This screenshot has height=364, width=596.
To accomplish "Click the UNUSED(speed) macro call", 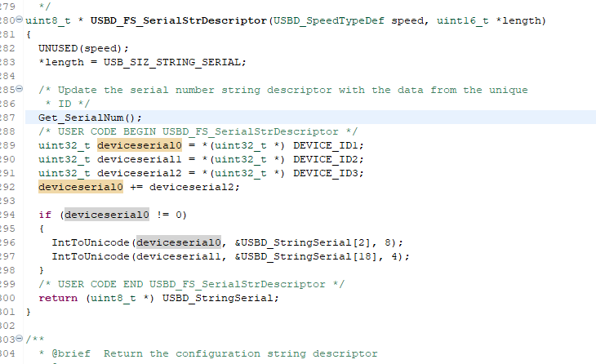I will pos(73,48).
